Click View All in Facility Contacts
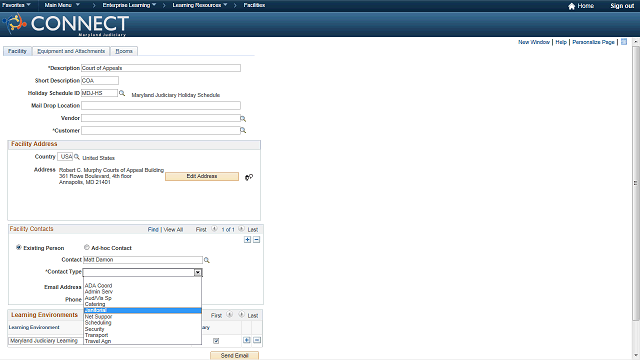 pyautogui.click(x=173, y=229)
